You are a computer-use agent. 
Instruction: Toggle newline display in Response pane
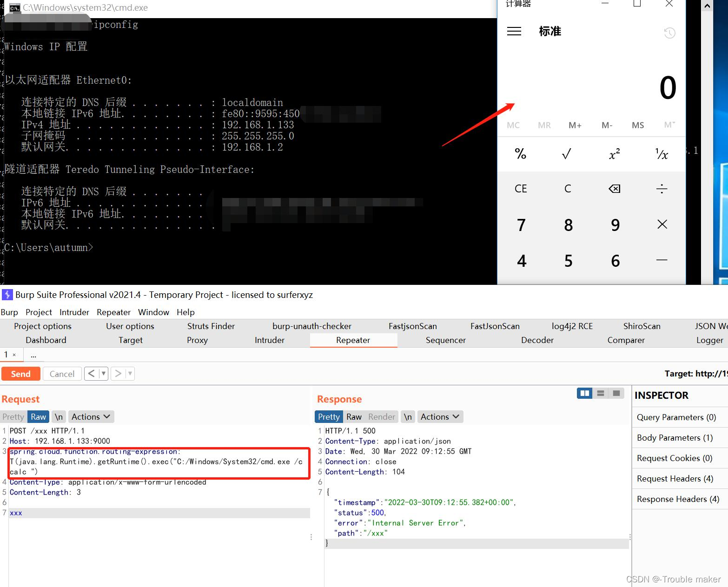tap(408, 417)
